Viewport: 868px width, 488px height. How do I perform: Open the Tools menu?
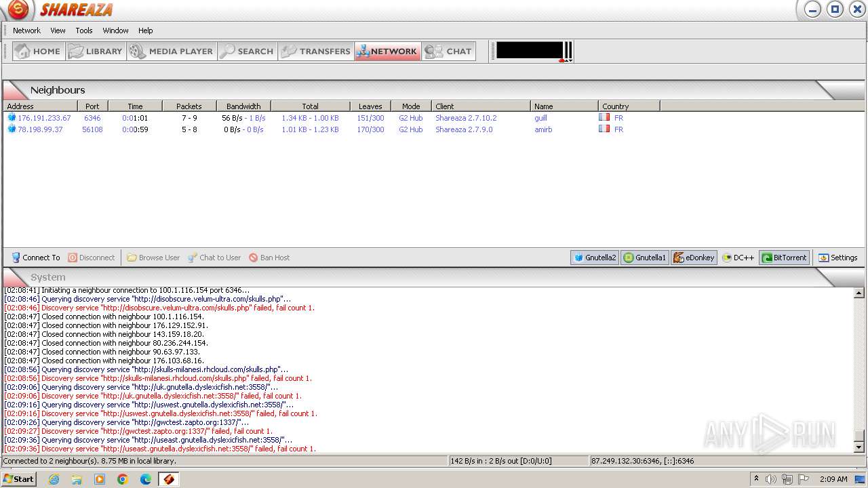click(x=84, y=30)
